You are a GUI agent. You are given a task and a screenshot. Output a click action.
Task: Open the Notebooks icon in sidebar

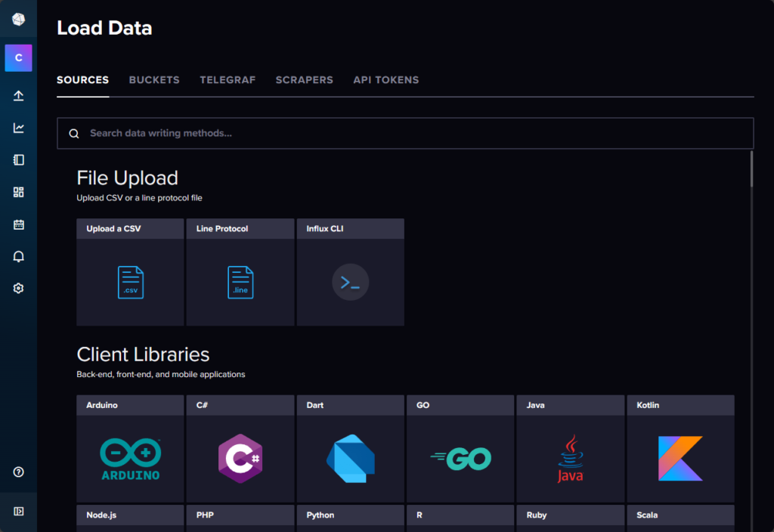[18, 159]
